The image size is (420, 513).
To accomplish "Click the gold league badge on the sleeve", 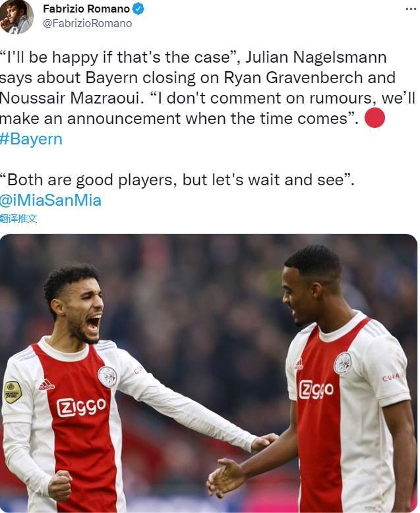I will [13, 392].
